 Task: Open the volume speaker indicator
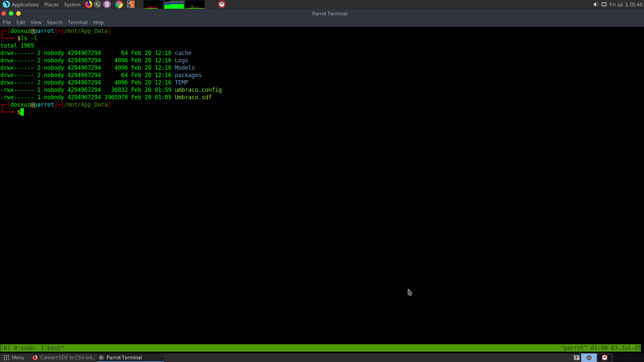coord(596,4)
